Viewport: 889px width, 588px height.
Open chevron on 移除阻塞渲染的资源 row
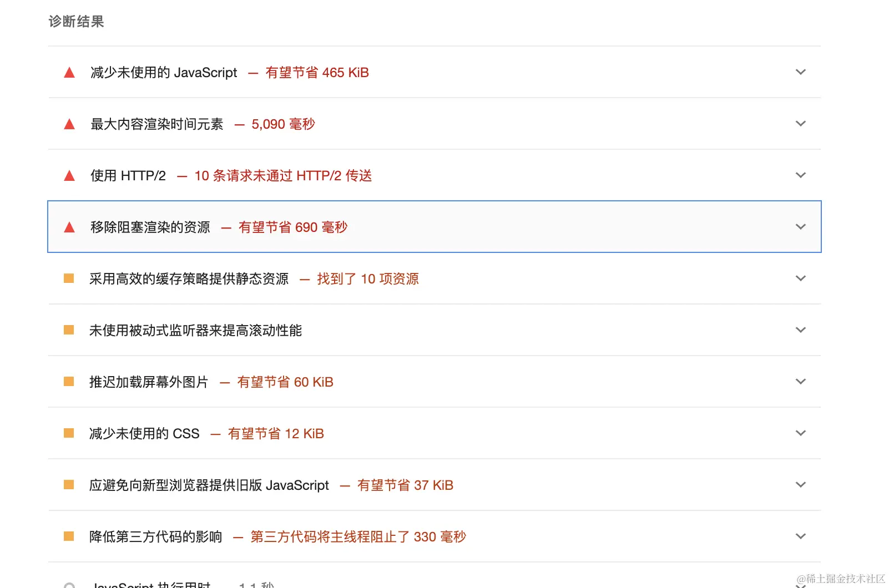[800, 227]
